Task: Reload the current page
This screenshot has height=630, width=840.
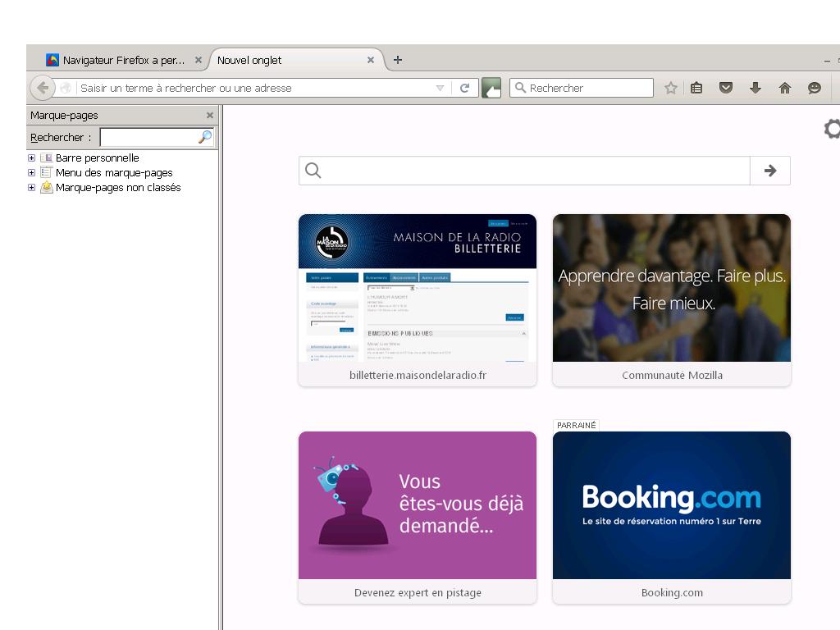Action: click(464, 88)
